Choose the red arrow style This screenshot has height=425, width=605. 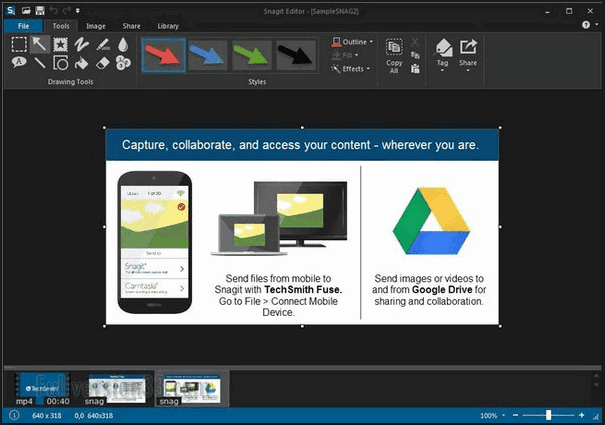[x=164, y=55]
